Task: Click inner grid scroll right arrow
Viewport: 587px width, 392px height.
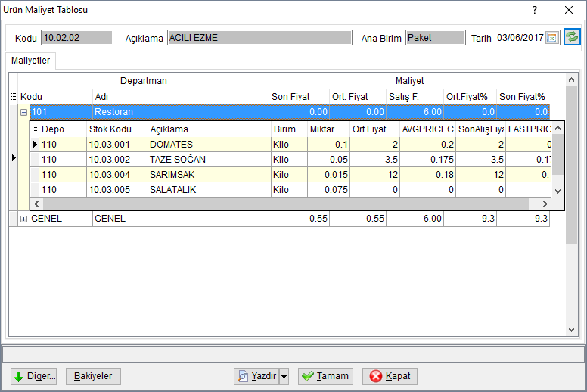Action: point(545,204)
